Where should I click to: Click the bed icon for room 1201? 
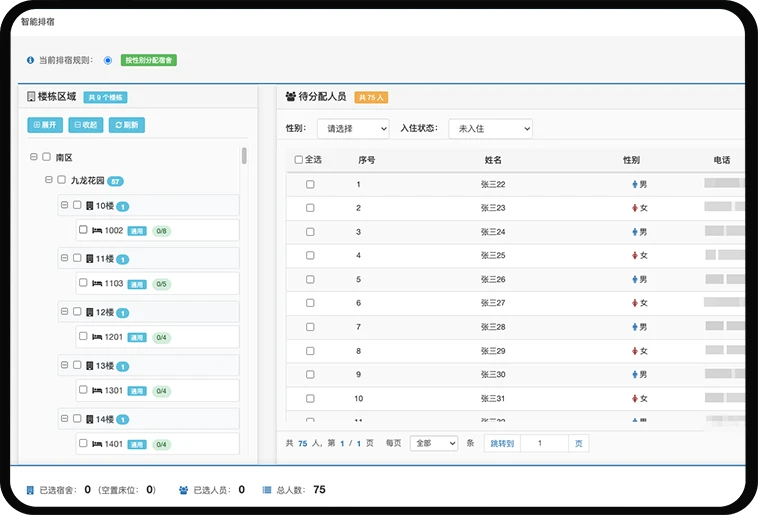pos(97,337)
